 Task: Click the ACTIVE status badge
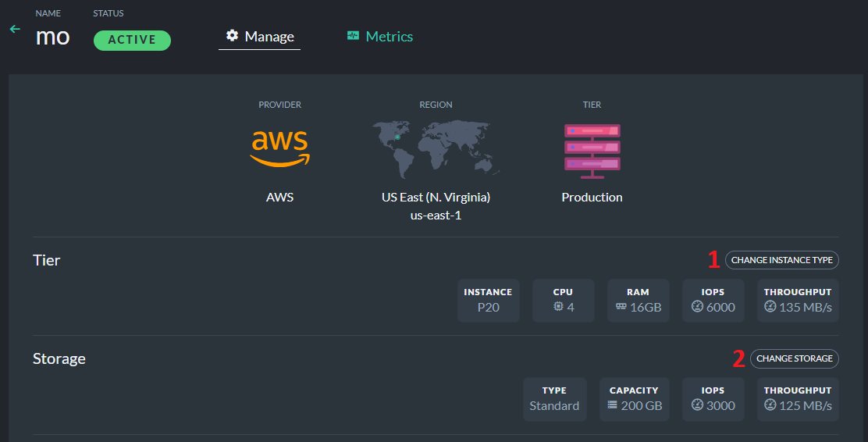(x=132, y=41)
